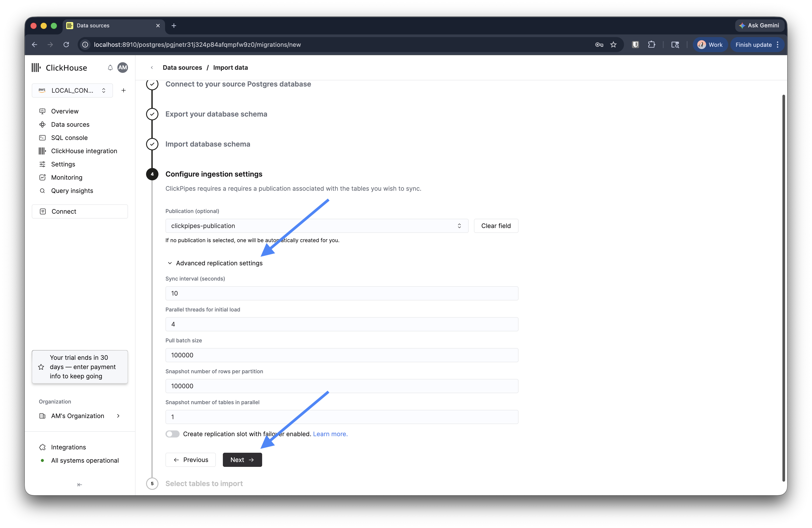Open the LOCAL_CON service selector
The image size is (812, 528).
click(72, 91)
